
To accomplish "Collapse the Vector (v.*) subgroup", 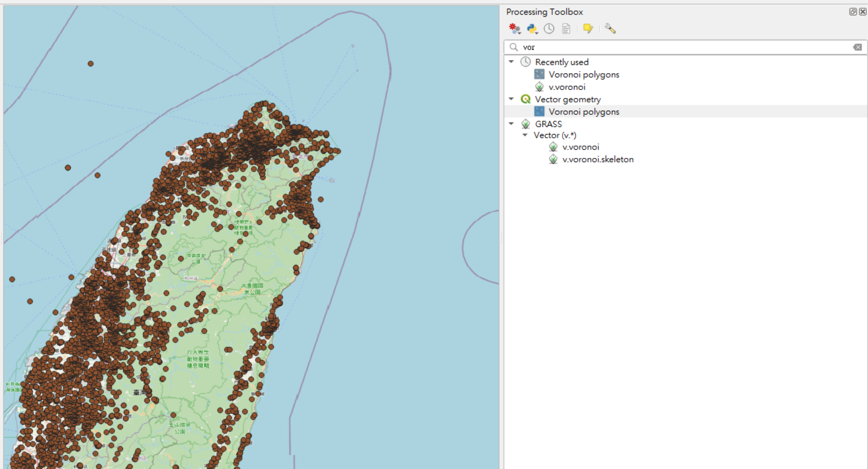I will pyautogui.click(x=525, y=135).
